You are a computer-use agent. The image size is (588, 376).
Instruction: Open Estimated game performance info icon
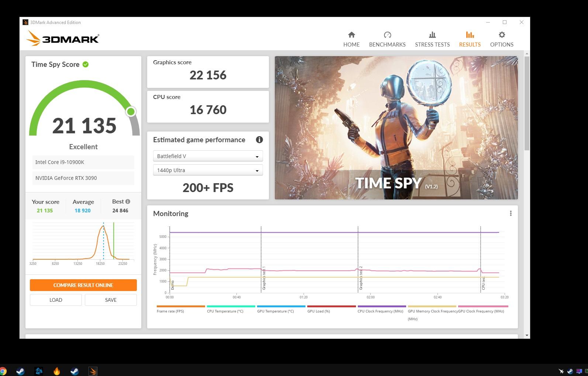(259, 140)
